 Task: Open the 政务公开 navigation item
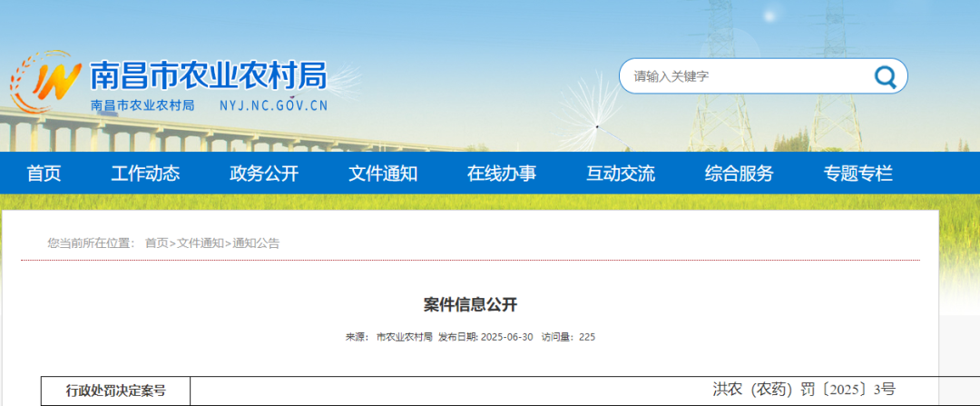tap(264, 173)
